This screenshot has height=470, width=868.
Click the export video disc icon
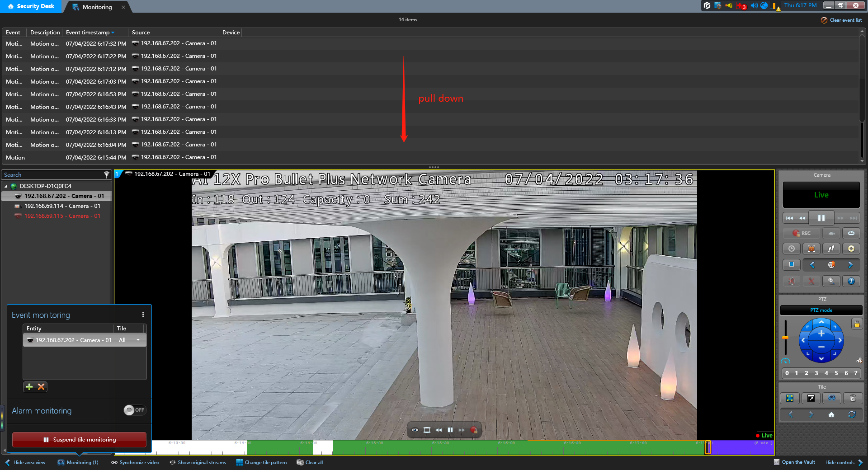tap(851, 249)
